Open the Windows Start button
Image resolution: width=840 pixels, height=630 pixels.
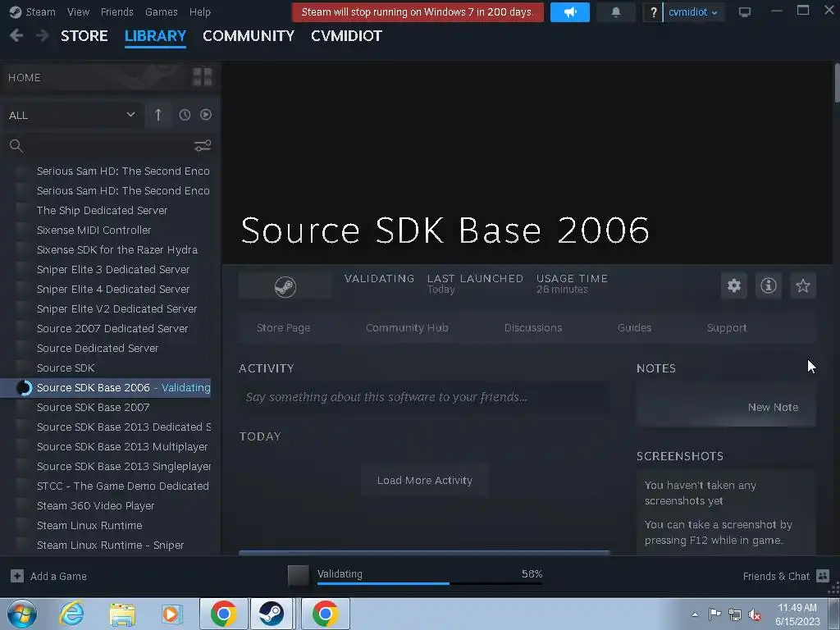coord(22,614)
